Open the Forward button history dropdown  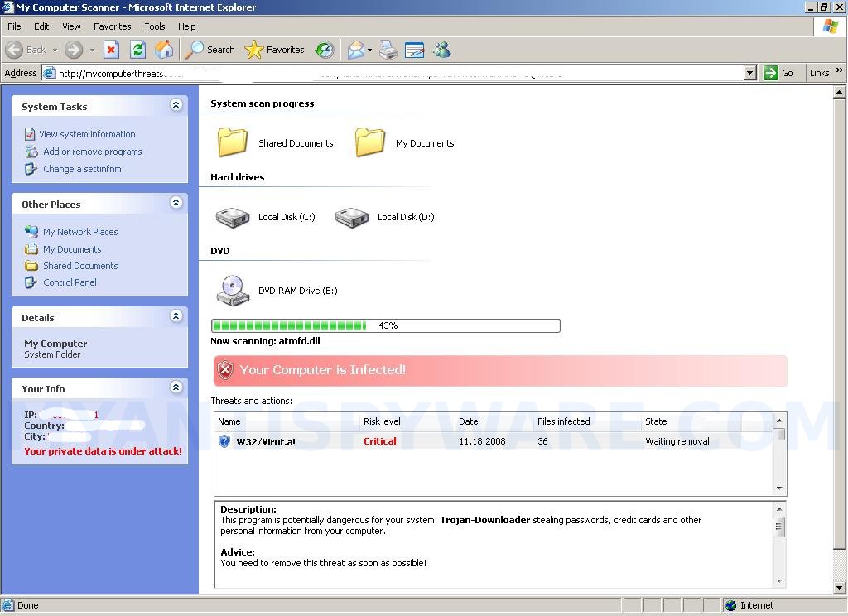click(92, 50)
